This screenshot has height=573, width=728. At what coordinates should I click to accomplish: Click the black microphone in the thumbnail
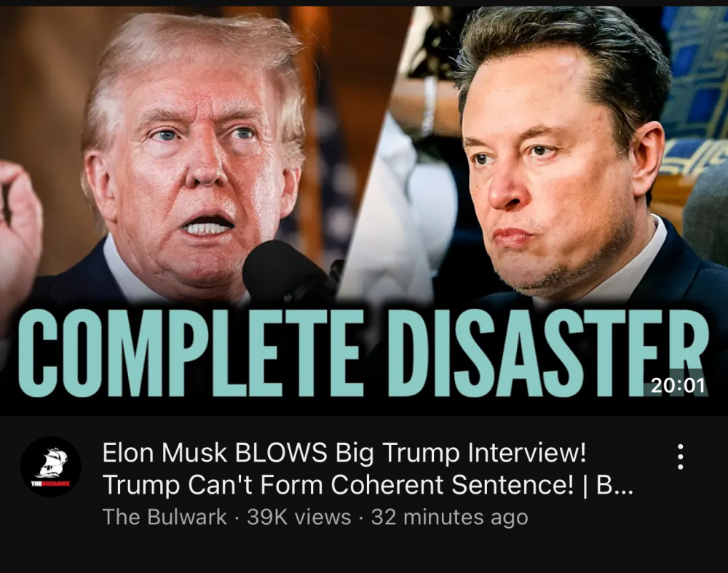(x=284, y=272)
